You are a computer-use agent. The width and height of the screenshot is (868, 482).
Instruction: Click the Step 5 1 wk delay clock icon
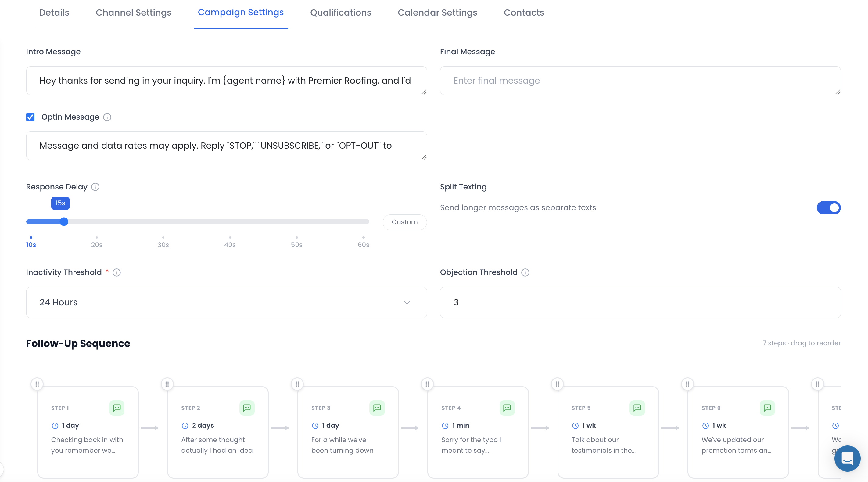point(575,426)
